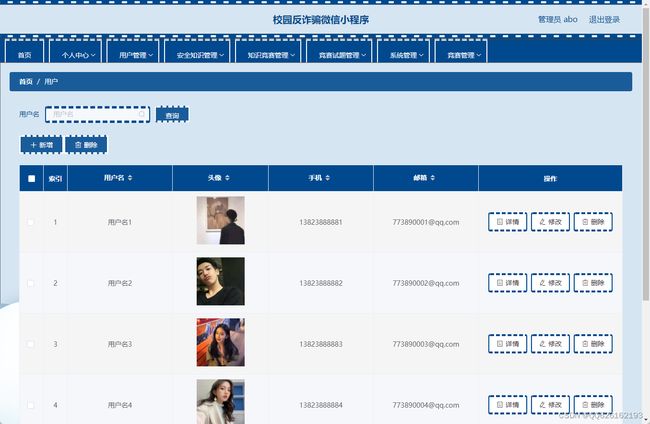Open avatar thumbnail of 用户名2

[221, 281]
